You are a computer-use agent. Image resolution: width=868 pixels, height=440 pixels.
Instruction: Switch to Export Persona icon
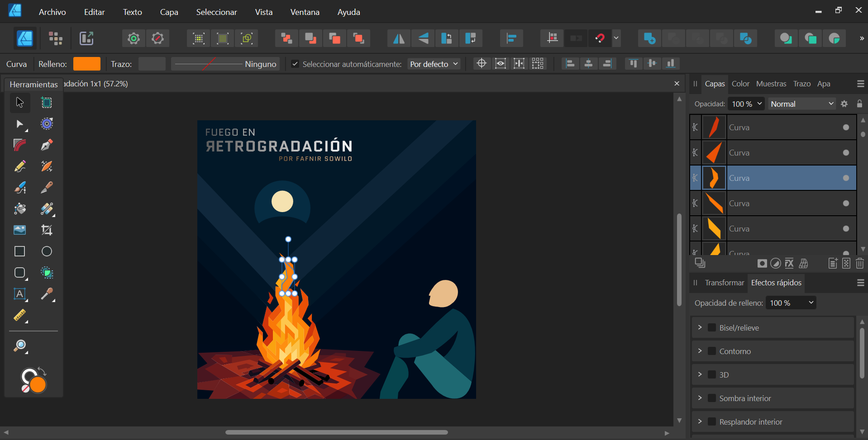click(86, 38)
